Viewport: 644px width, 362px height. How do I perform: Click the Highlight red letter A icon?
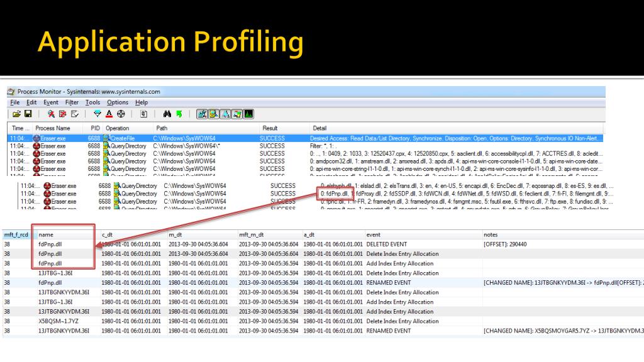point(109,114)
